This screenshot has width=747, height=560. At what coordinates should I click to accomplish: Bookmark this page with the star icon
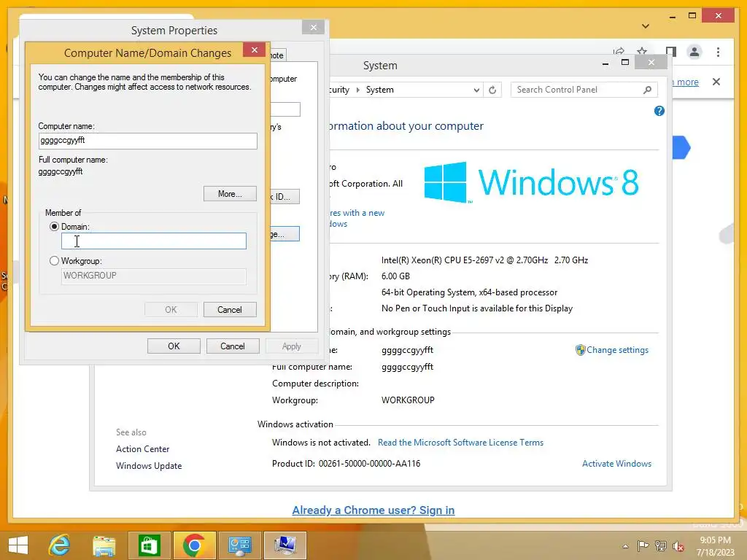click(642, 51)
